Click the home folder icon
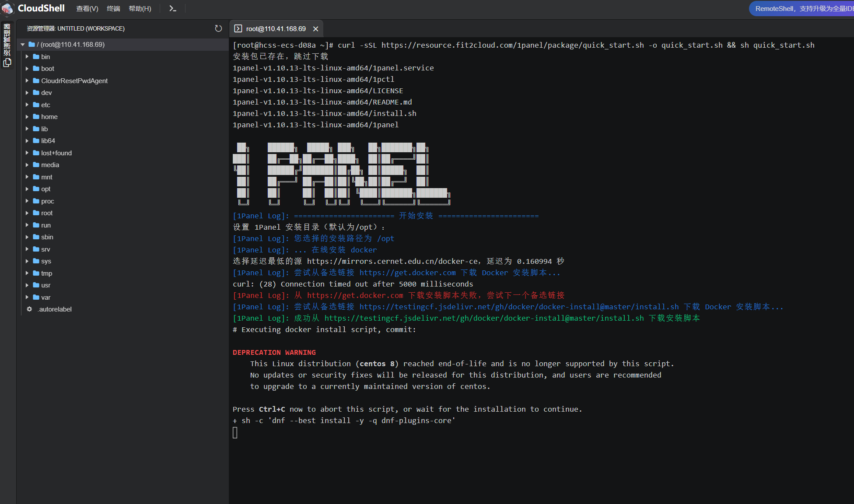 point(36,117)
